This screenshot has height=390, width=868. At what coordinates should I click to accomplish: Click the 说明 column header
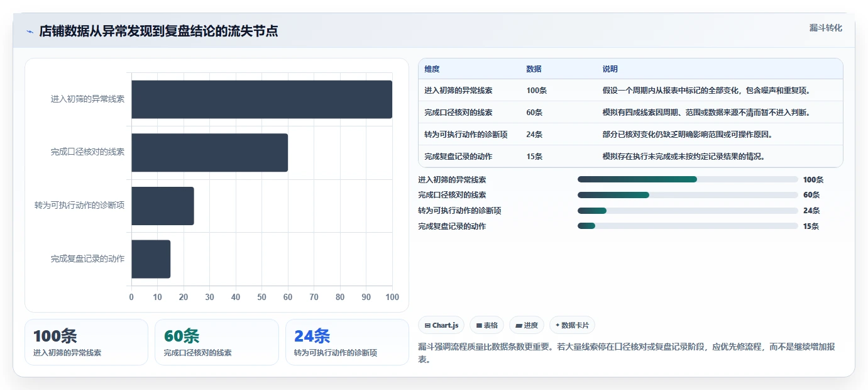click(610, 69)
